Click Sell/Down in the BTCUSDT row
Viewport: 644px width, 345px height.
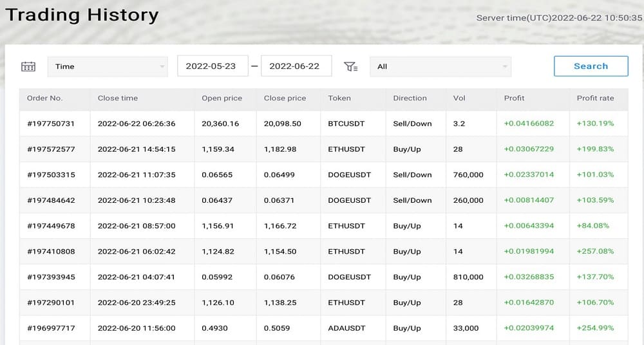click(412, 124)
